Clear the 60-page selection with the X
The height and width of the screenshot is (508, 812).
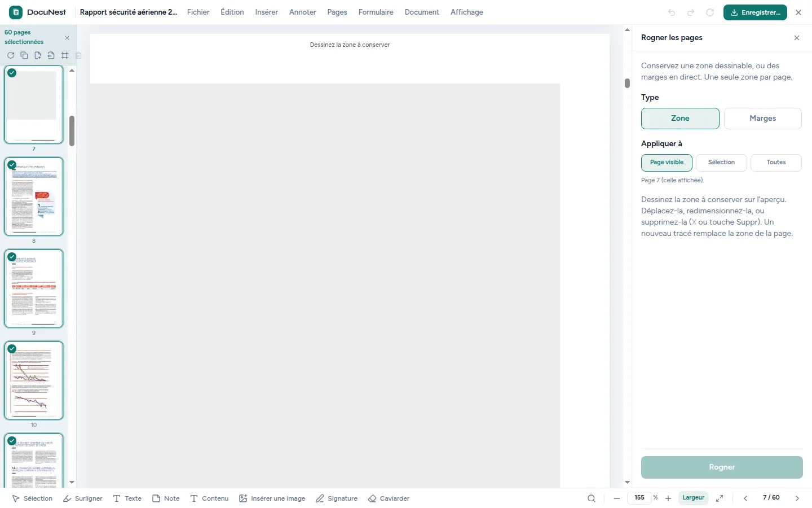click(x=67, y=38)
